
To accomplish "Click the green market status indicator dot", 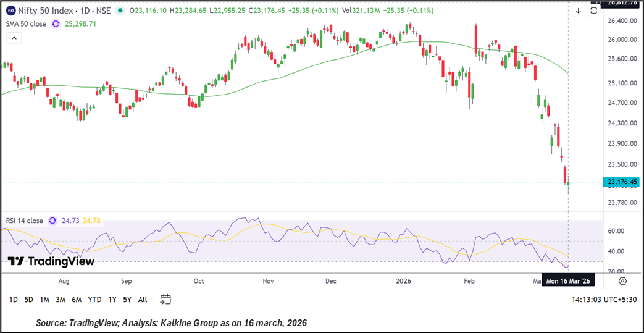I will (120, 11).
